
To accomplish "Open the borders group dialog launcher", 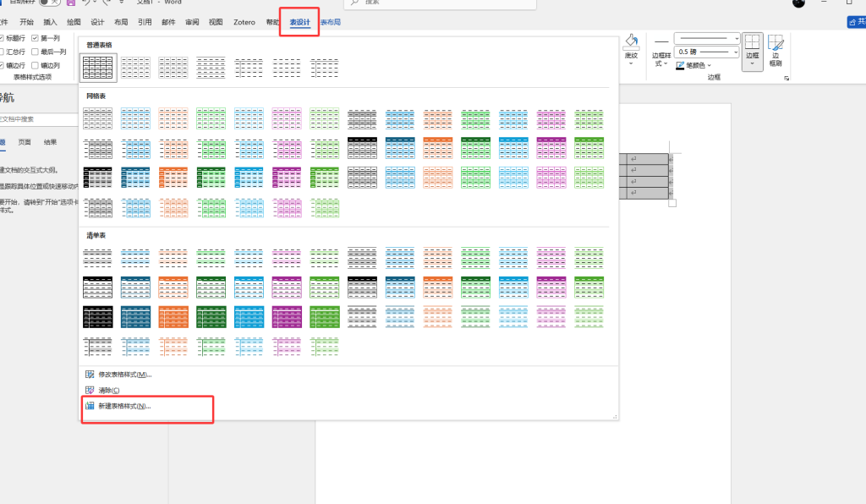I will (x=787, y=78).
